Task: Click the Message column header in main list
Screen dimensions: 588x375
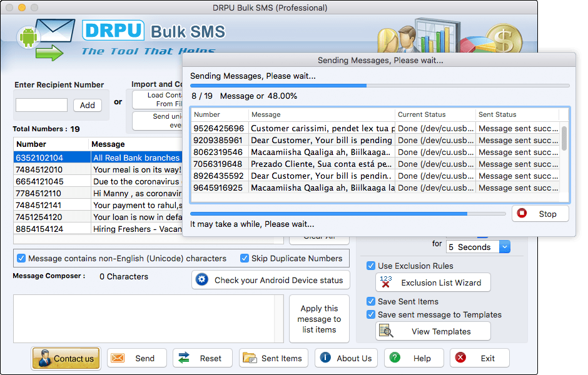Action: tap(135, 144)
